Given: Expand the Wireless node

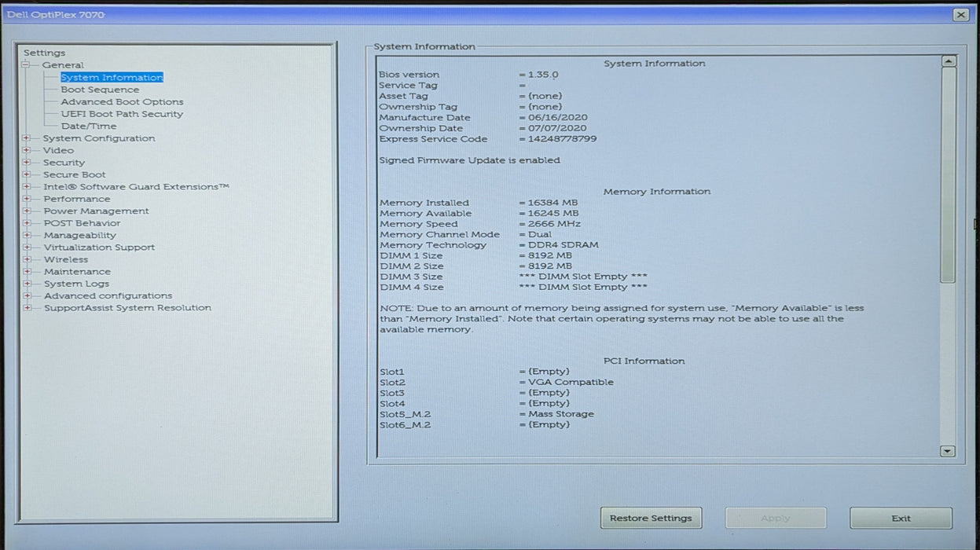Looking at the screenshot, I should [27, 259].
